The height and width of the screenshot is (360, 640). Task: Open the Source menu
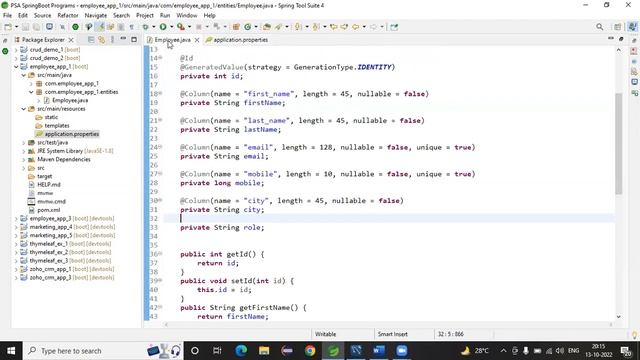point(42,15)
